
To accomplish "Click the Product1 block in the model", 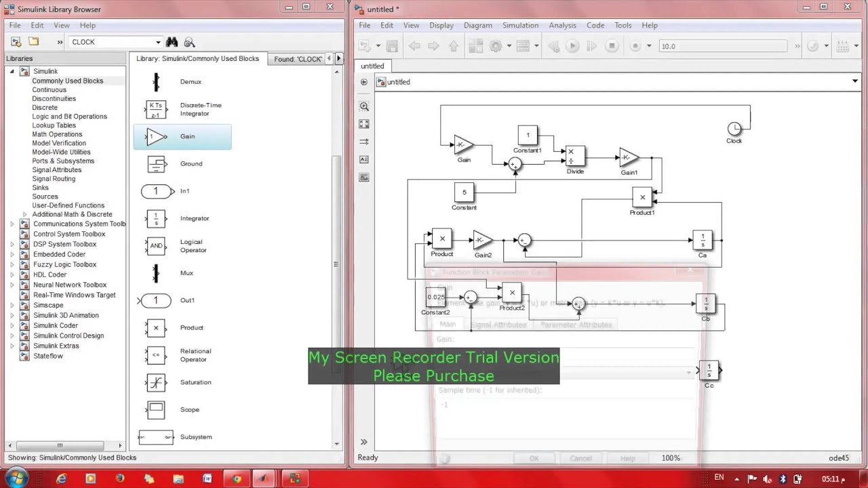I will pyautogui.click(x=642, y=198).
